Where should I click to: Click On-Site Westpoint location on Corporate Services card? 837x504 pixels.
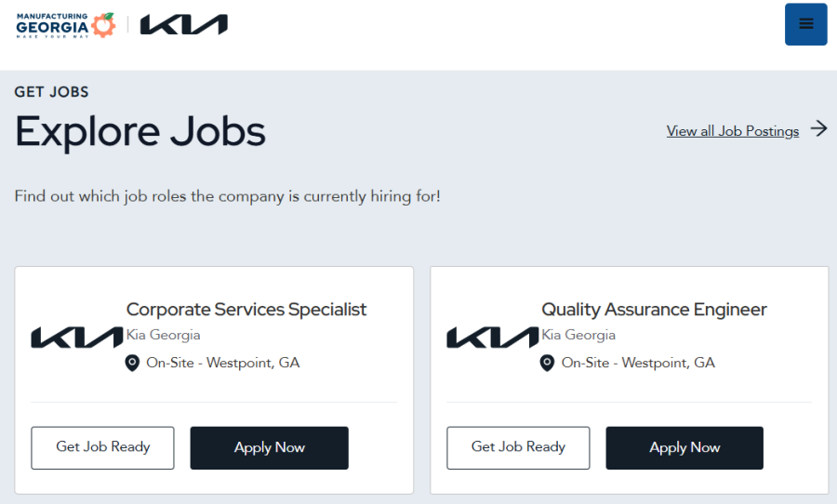[223, 363]
